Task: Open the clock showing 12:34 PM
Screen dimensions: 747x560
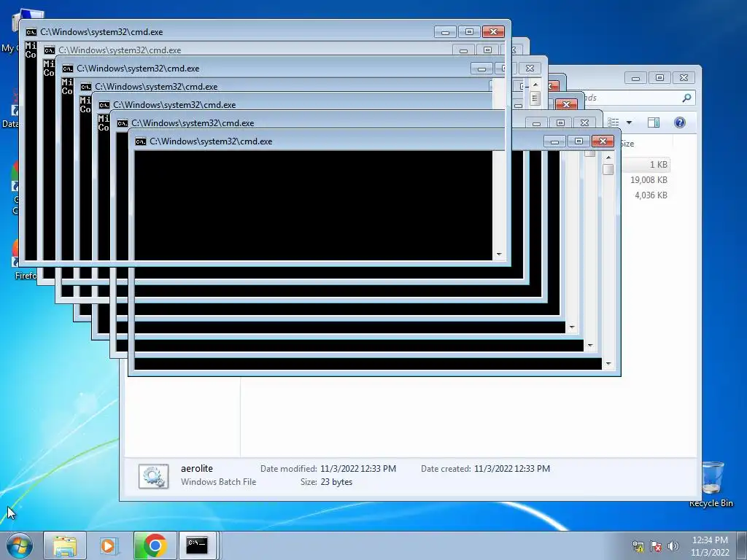Action: [710, 546]
